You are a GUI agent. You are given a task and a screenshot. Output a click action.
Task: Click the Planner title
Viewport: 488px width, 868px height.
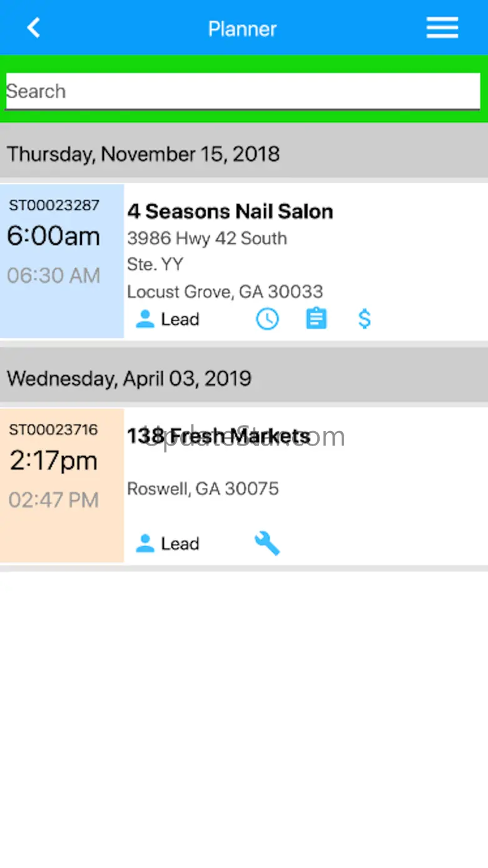pos(242,29)
